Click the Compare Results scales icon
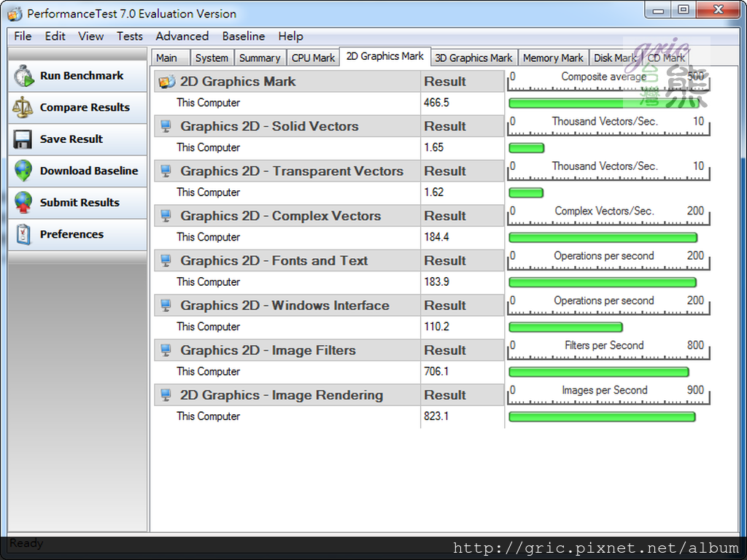This screenshot has height=560, width=747. (23, 108)
